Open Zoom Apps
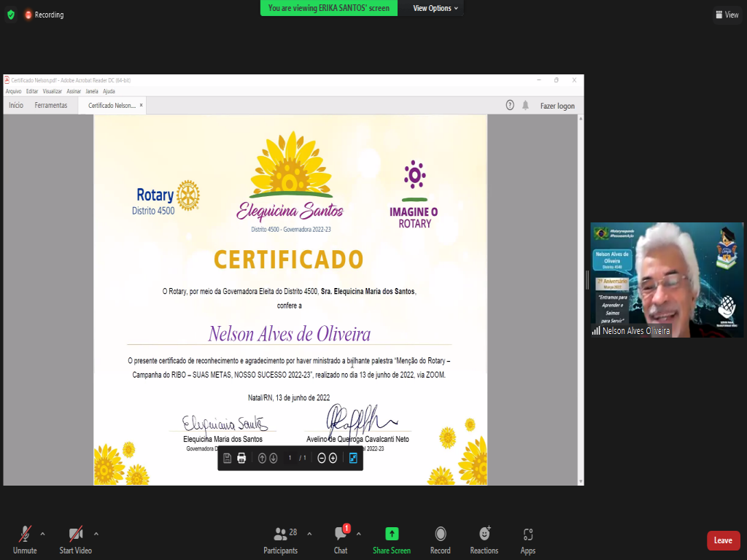Viewport: 747px width, 560px height. tap(527, 540)
